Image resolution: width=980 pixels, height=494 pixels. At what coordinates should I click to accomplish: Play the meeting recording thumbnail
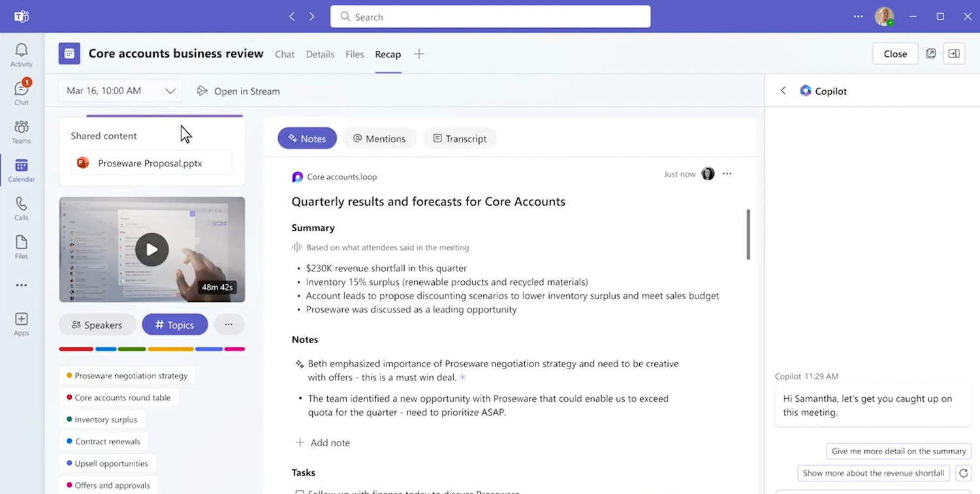pyautogui.click(x=152, y=250)
